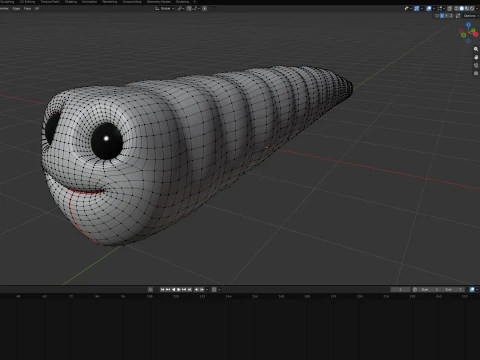The height and width of the screenshot is (360, 480).
Task: Select solid viewport shading mode
Action: click(x=462, y=8)
